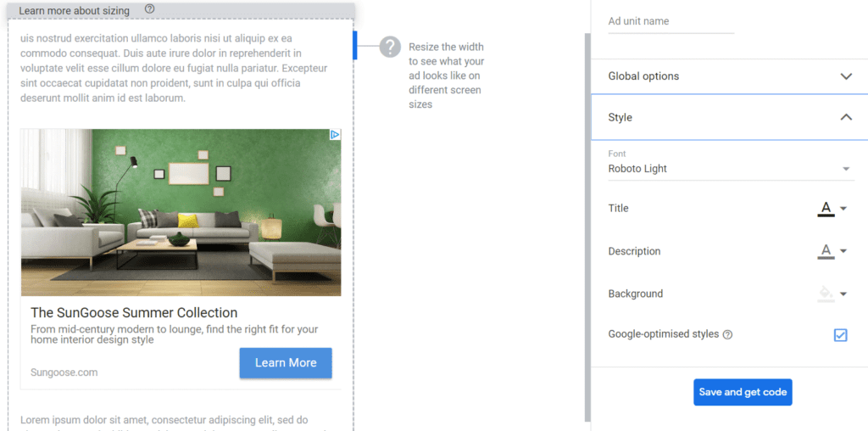Click the Title label in Style section
Image resolution: width=868 pixels, height=431 pixels.
(x=618, y=209)
